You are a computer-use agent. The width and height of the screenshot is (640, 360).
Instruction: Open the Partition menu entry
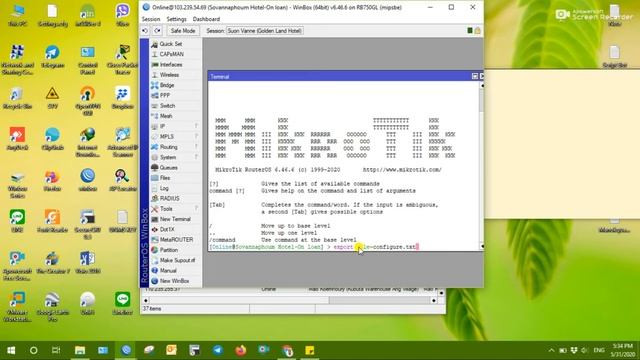169,250
